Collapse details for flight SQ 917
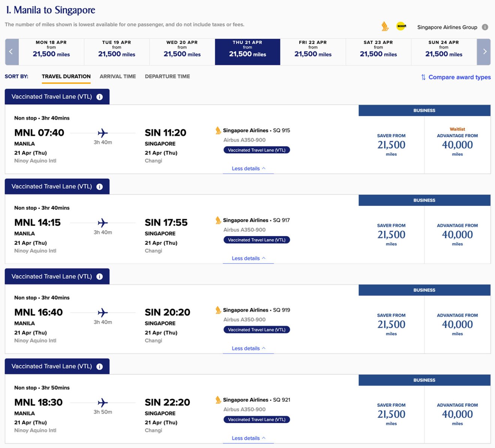The image size is (495, 448). (x=248, y=258)
